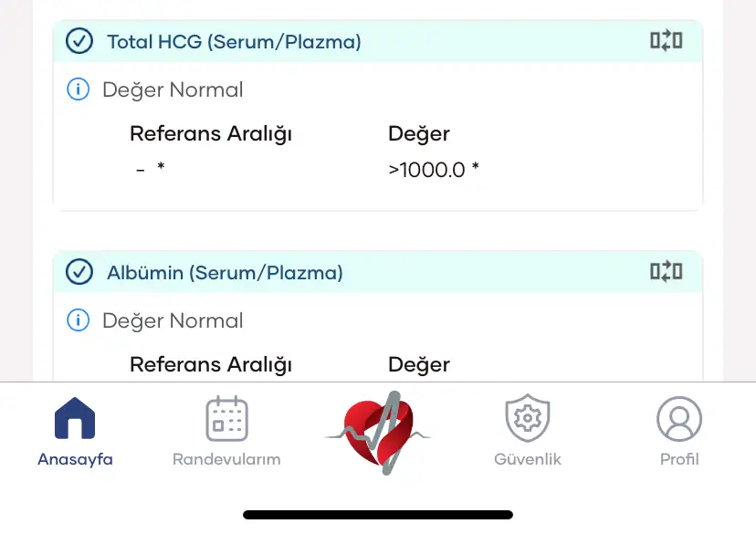Tap the home indicator bar at the bottom
Image resolution: width=756 pixels, height=534 pixels.
pyautogui.click(x=378, y=515)
